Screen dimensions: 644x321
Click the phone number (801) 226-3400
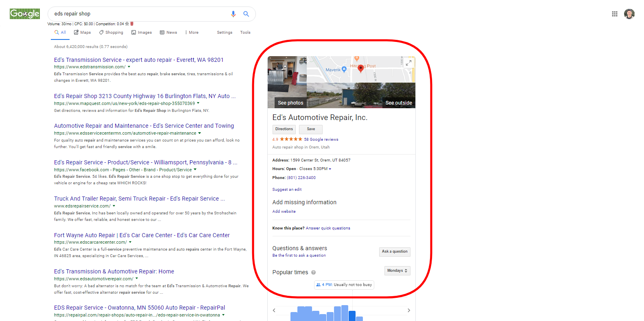click(301, 178)
